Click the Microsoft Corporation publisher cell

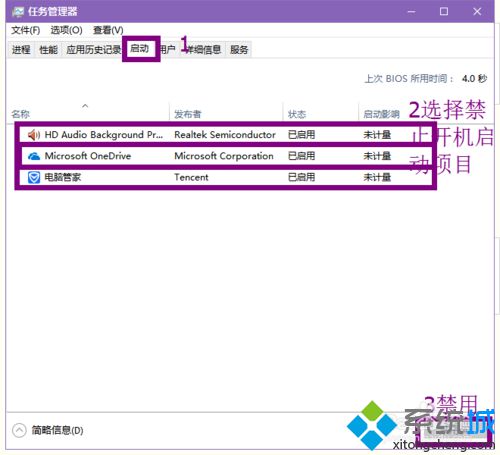click(x=224, y=156)
